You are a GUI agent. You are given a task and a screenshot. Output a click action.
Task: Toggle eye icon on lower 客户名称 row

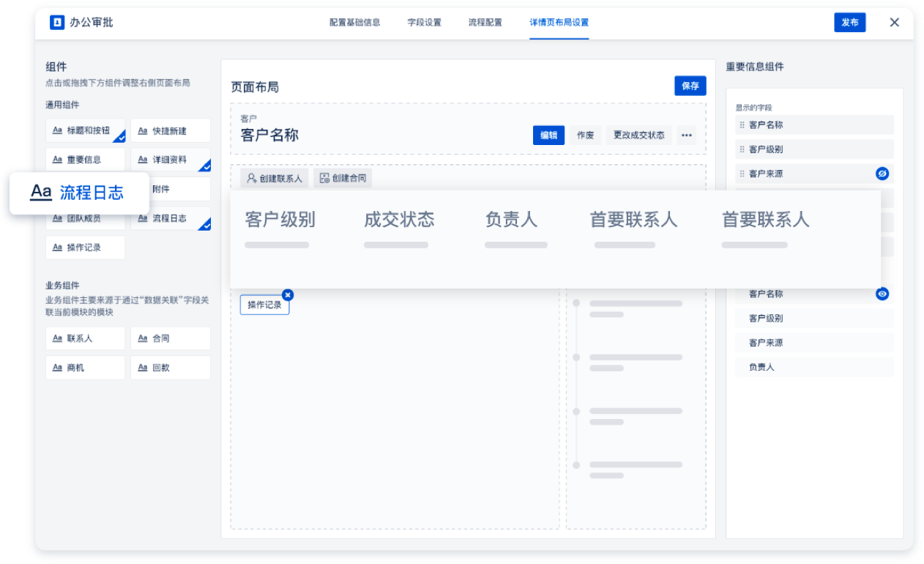[x=882, y=294]
